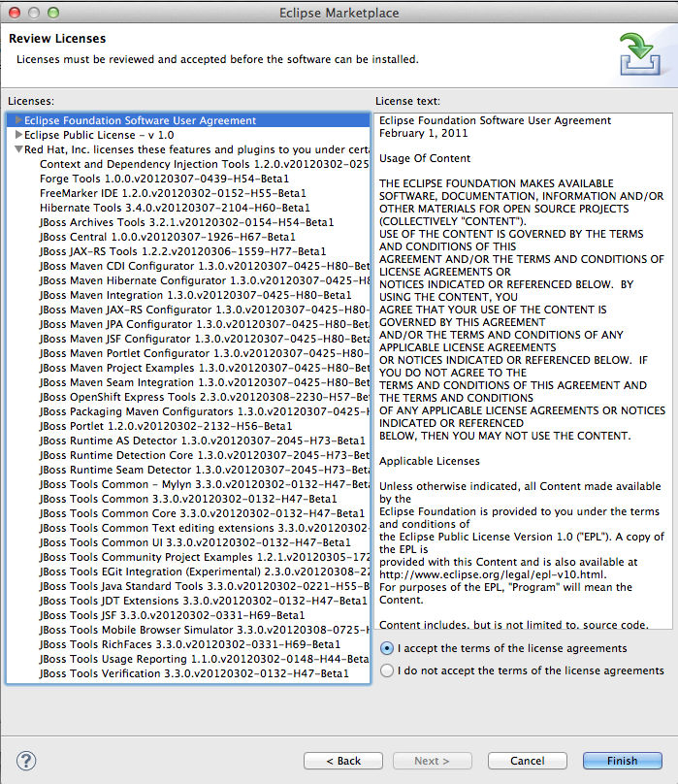
Task: Select JBoss Archives Tools 3.2.1 entry
Action: coord(186,222)
